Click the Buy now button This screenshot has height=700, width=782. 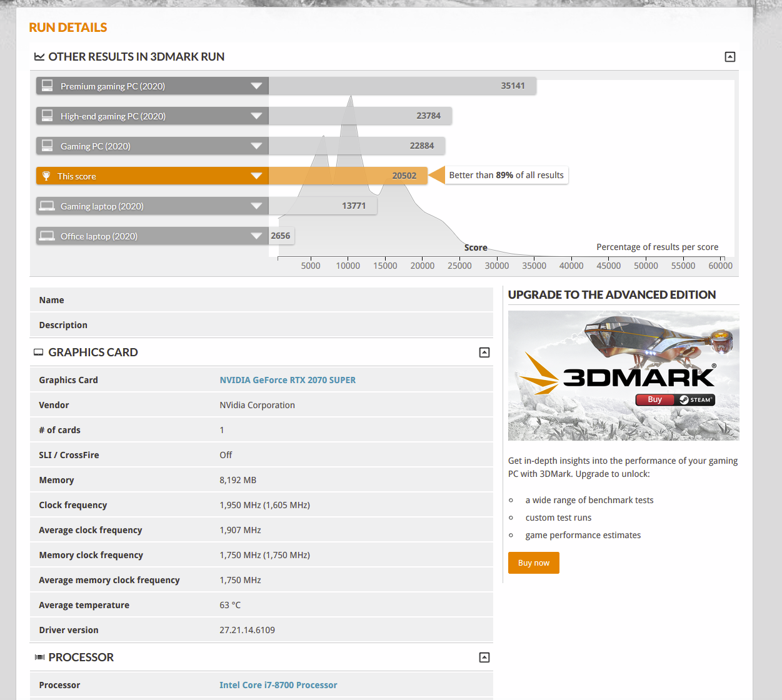tap(534, 562)
